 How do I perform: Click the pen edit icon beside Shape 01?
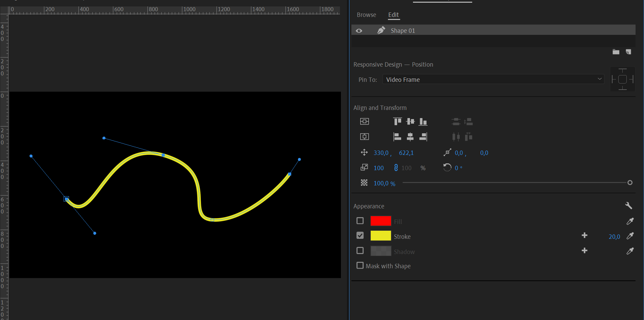pos(381,30)
